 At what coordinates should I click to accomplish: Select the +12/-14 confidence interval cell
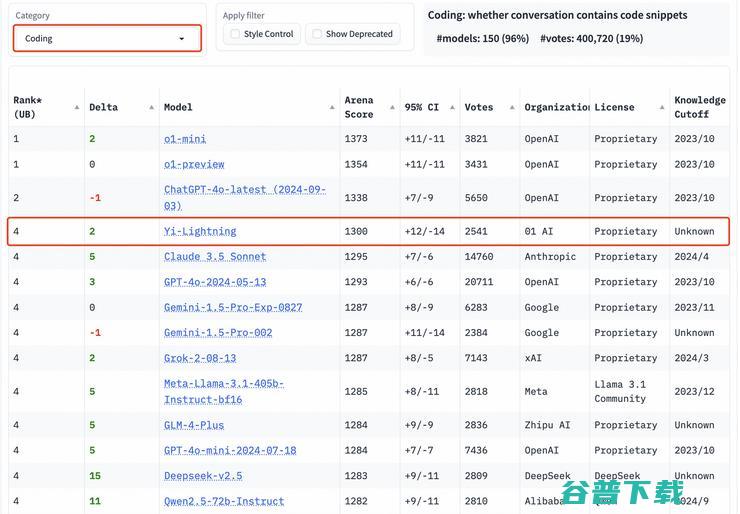click(x=425, y=231)
